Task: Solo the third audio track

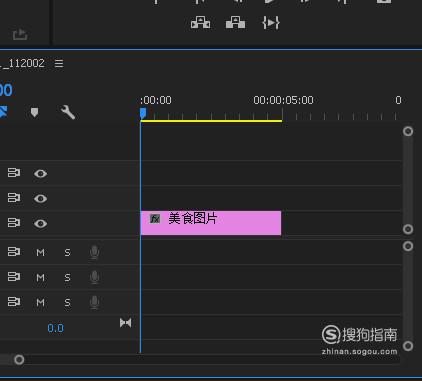Action: pyautogui.click(x=67, y=303)
